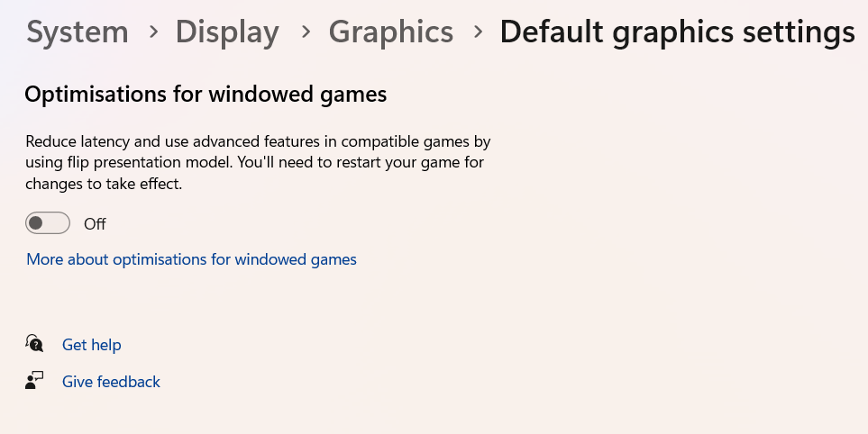Navigate to Display breadcrumb item
Screen dimensions: 868x434
tap(227, 32)
